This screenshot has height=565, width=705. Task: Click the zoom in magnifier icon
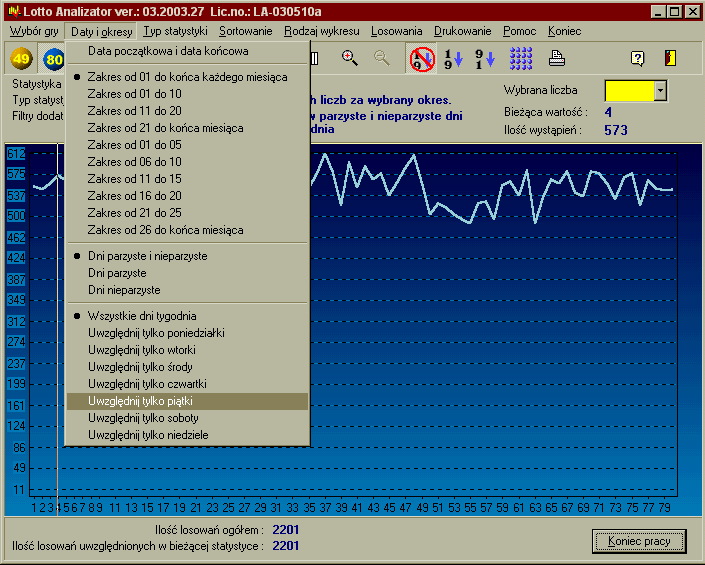coord(349,58)
